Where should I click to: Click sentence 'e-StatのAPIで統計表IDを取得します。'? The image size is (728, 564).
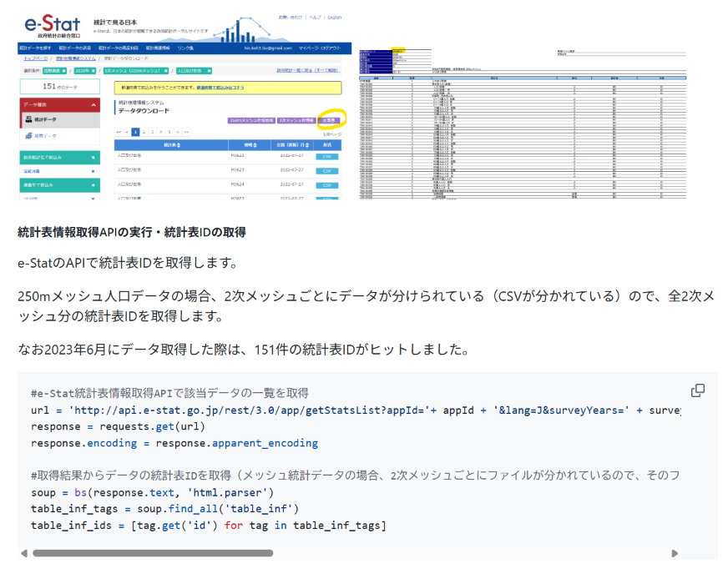[128, 263]
